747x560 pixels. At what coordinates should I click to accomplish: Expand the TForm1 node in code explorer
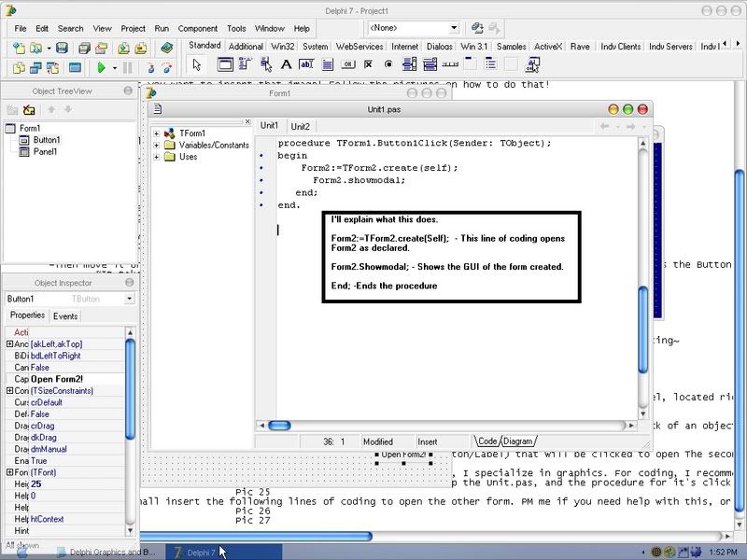tap(158, 133)
